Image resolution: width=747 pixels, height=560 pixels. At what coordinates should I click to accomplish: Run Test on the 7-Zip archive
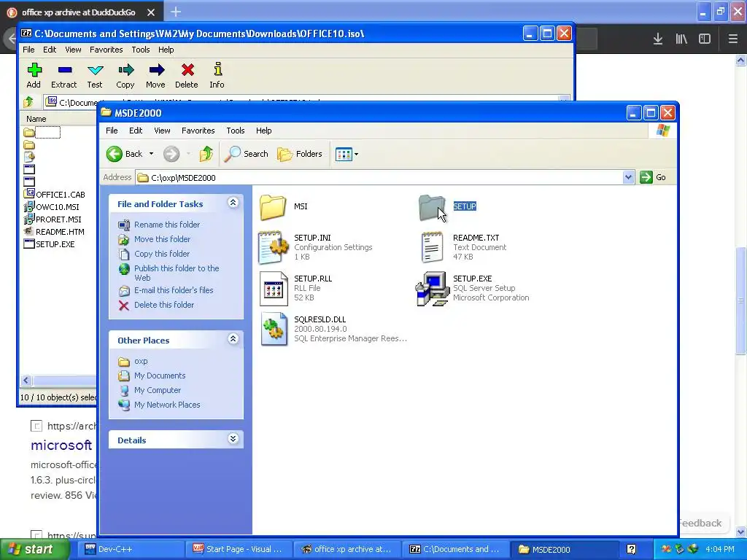pos(95,75)
